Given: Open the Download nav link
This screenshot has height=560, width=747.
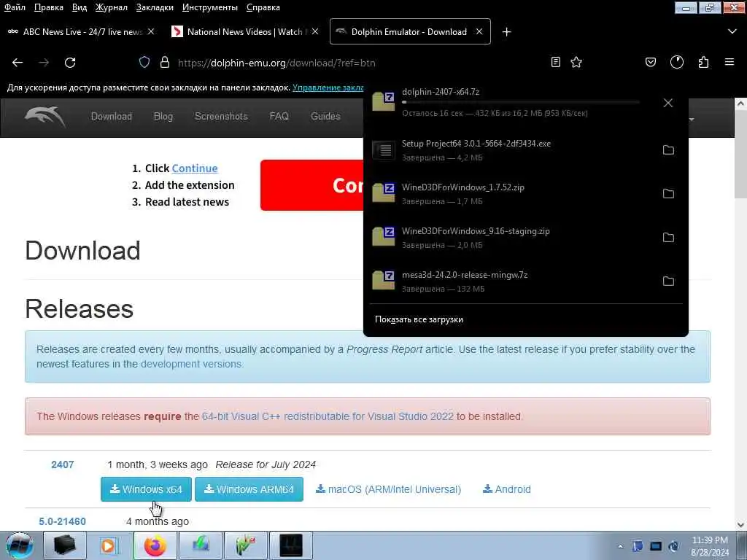Looking at the screenshot, I should [112, 116].
